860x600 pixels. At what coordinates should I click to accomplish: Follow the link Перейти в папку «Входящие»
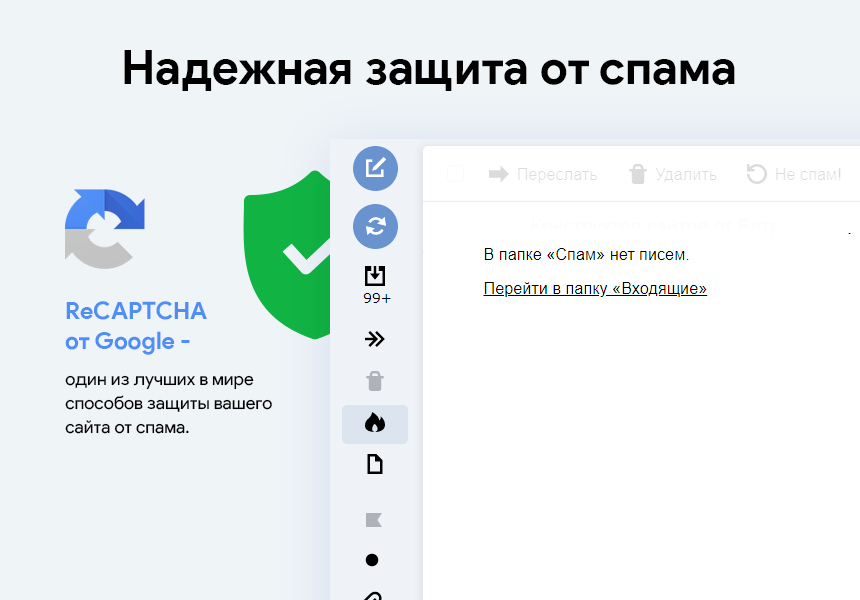[595, 289]
